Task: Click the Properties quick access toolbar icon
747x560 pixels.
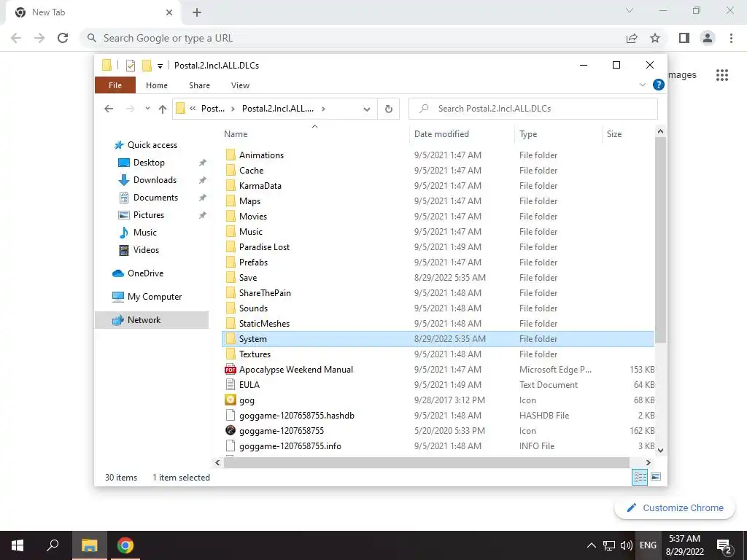Action: coord(130,65)
